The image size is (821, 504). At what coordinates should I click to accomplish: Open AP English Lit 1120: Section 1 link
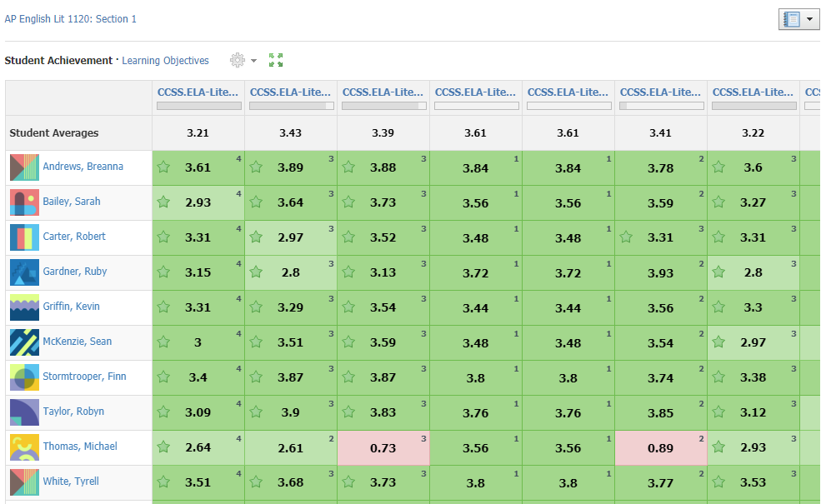click(x=71, y=19)
